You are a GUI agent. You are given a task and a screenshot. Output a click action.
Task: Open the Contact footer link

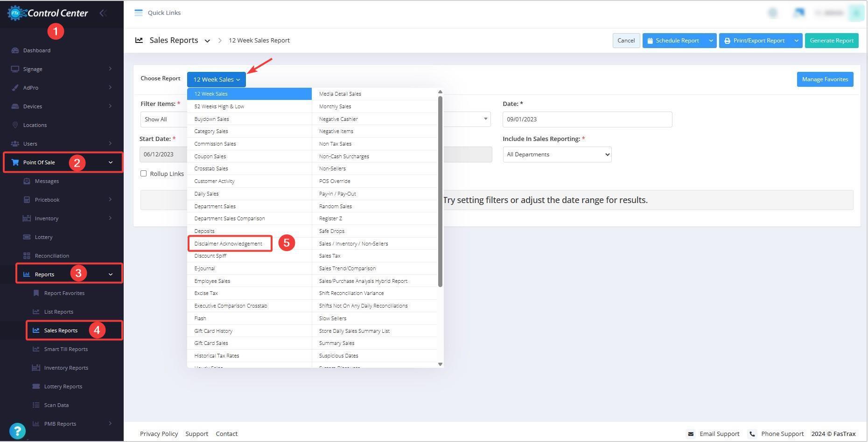227,434
